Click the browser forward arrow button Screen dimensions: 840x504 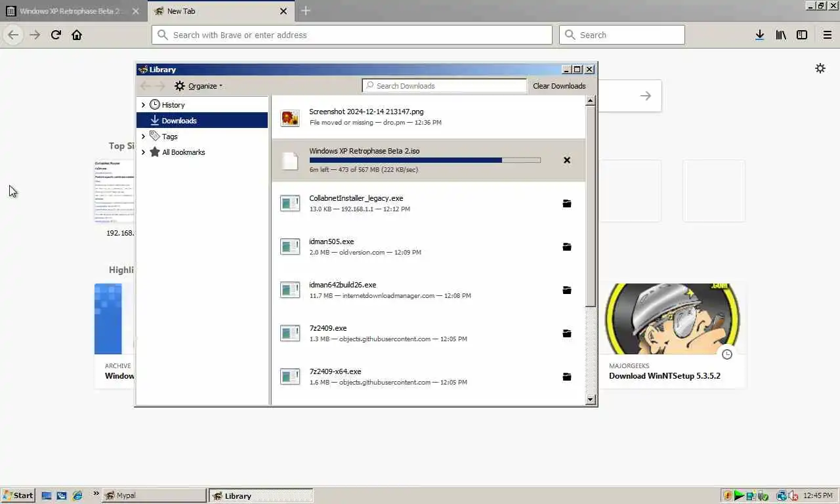coord(35,35)
